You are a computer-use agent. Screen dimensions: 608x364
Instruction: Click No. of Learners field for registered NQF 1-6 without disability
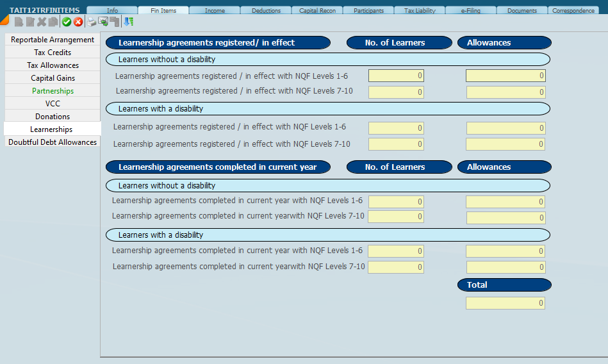click(395, 76)
